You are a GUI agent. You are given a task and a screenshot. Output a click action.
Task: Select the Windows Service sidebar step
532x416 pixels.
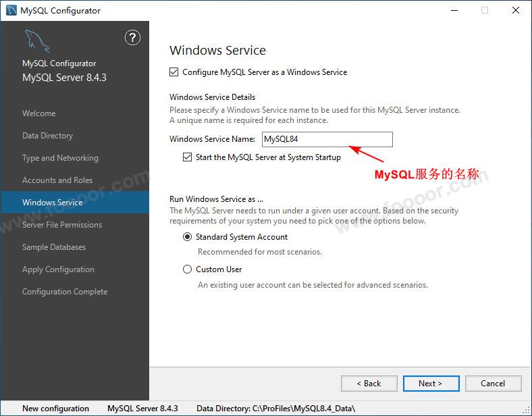tap(53, 203)
